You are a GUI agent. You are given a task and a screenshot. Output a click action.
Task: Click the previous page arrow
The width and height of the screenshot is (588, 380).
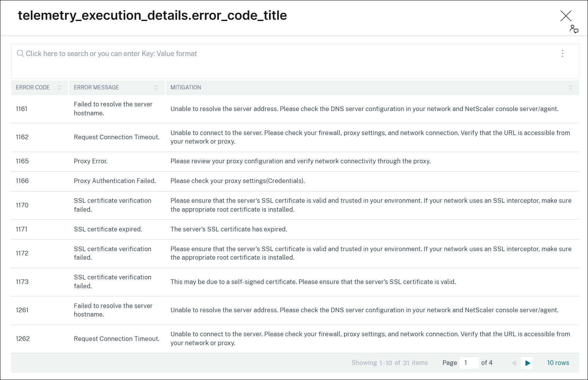pyautogui.click(x=513, y=363)
